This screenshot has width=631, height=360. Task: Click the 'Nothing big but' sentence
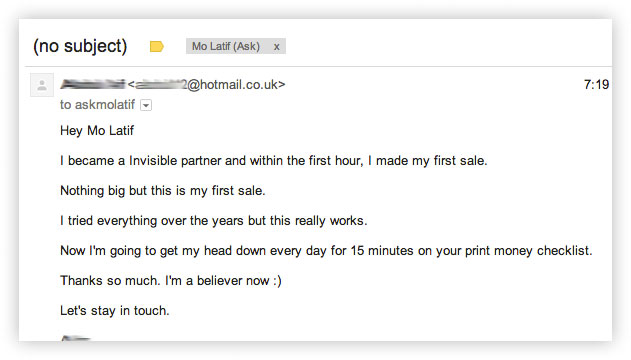[x=163, y=191]
